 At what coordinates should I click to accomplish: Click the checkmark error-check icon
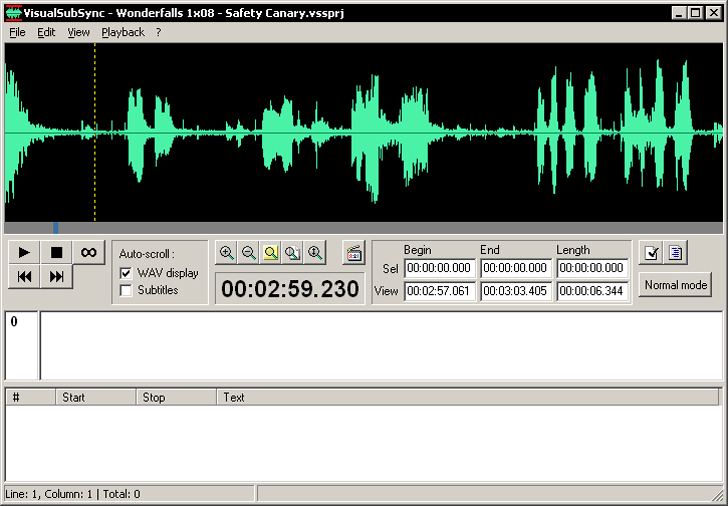651,253
